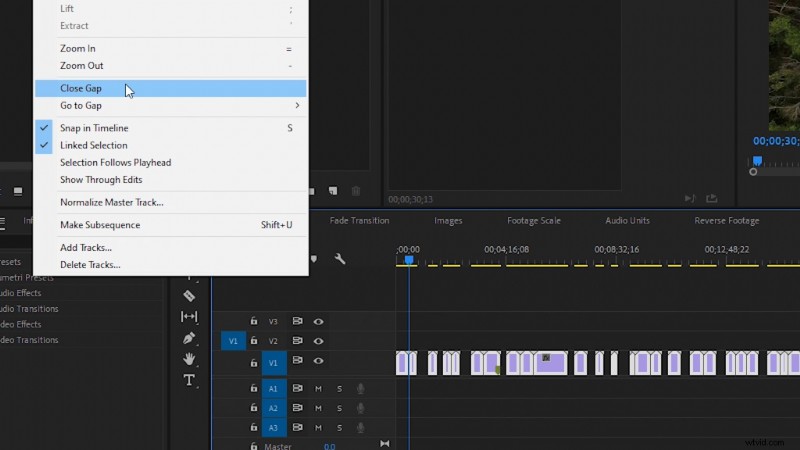Choose Close Gap from menu

[170, 88]
